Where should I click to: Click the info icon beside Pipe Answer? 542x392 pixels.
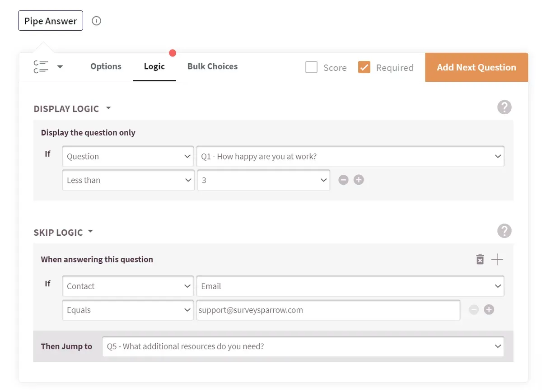point(96,21)
